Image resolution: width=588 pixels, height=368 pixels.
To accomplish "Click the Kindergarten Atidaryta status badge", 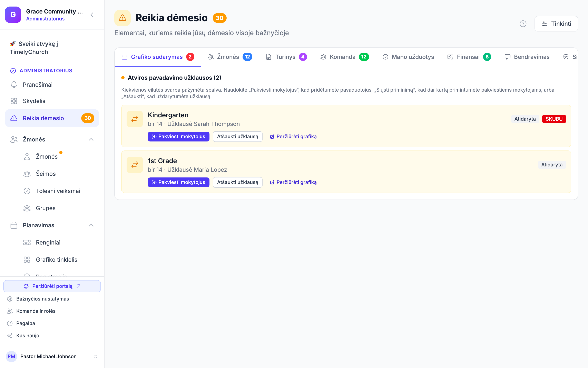I will pyautogui.click(x=525, y=119).
